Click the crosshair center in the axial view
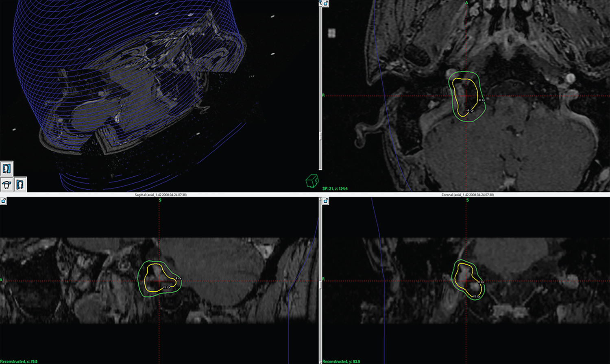The image size is (610, 364). click(x=466, y=96)
